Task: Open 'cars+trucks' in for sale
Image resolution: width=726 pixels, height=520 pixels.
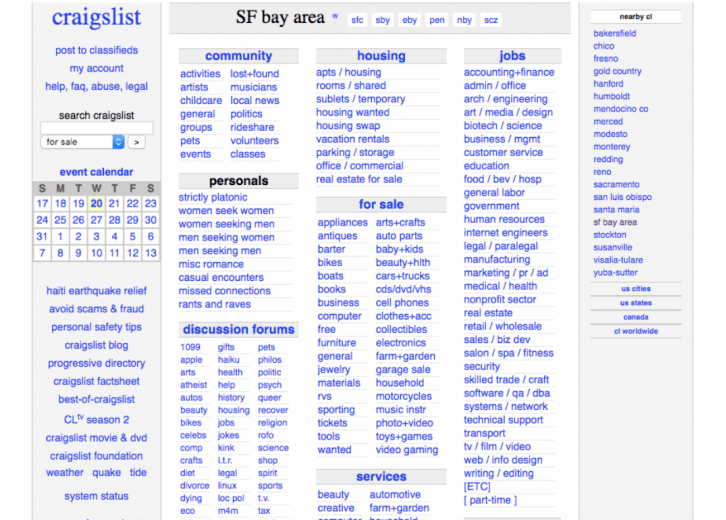Action: coord(403,276)
